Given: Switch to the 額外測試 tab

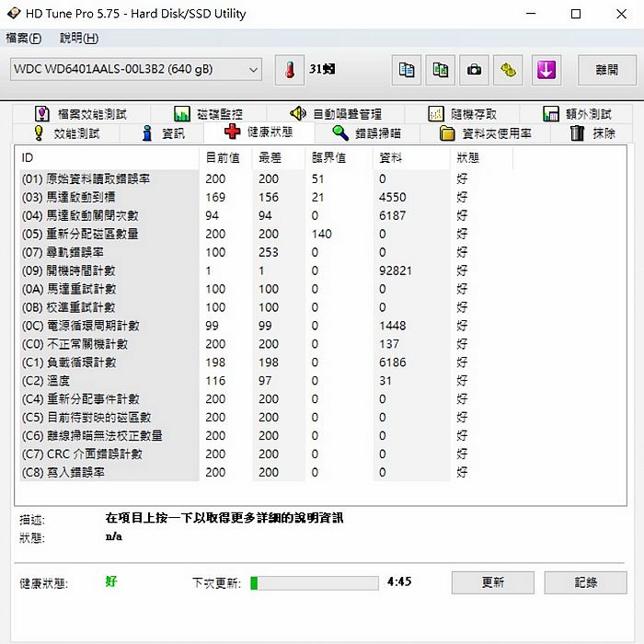Looking at the screenshot, I should (577, 114).
